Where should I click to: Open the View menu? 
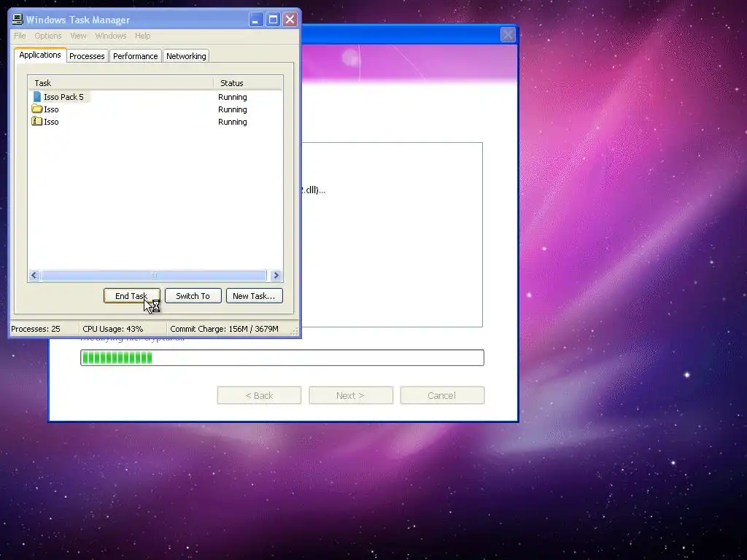pyautogui.click(x=78, y=36)
